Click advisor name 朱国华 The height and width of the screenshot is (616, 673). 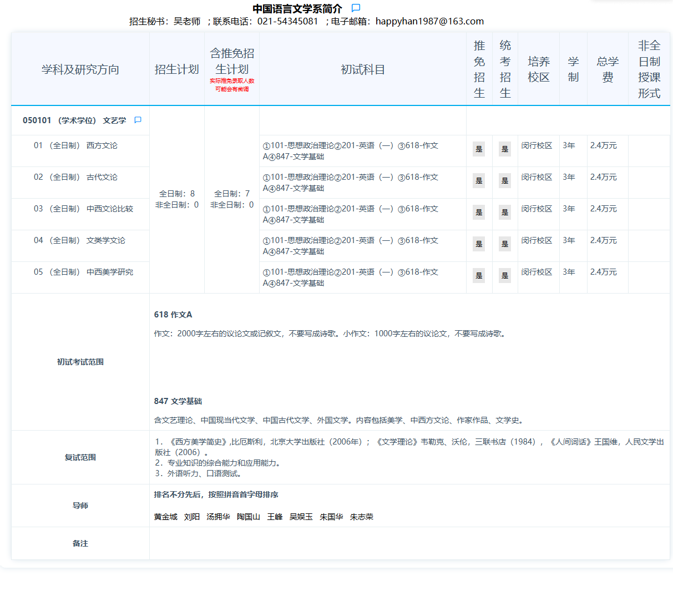click(x=331, y=517)
